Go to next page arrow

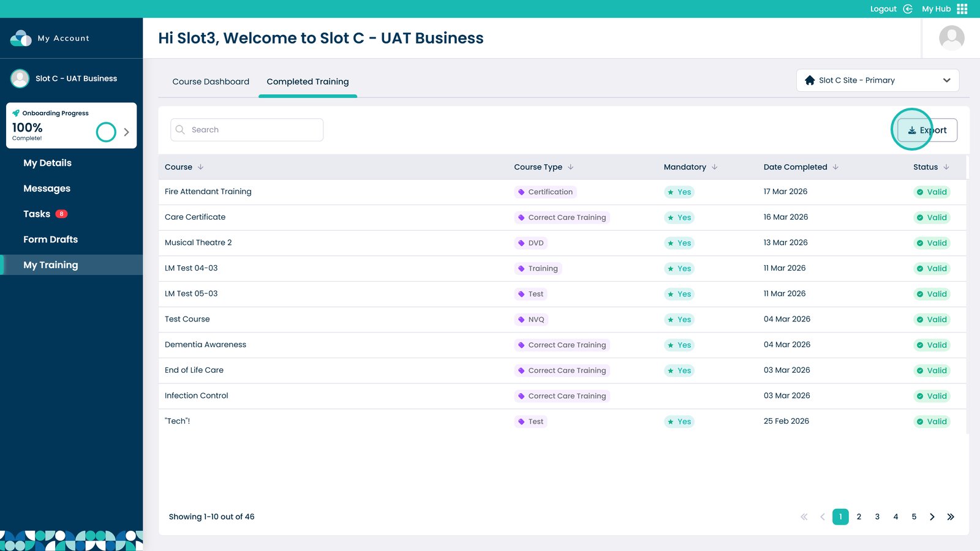[x=932, y=517]
